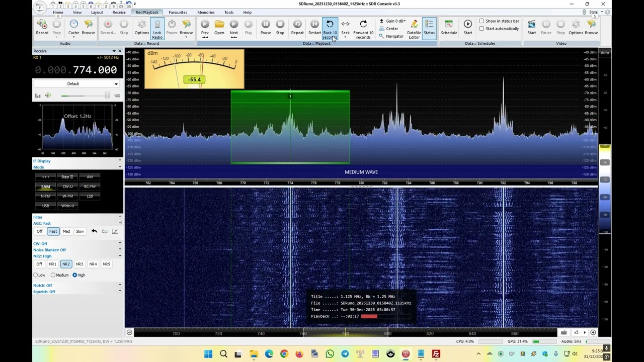Viewport: 644px width, 362px height.
Task: Start the data scheduler
Action: (x=468, y=28)
